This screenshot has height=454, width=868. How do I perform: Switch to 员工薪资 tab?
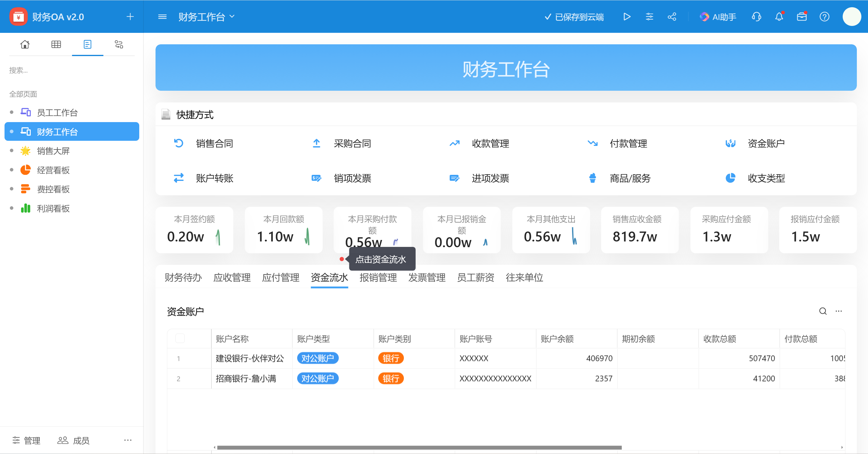(x=476, y=277)
